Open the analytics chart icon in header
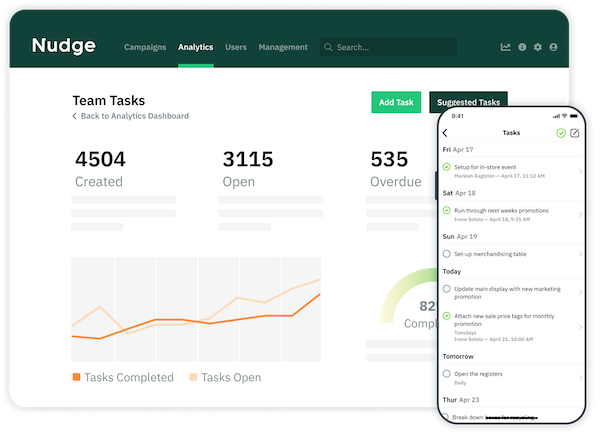The image size is (600, 438). click(505, 47)
